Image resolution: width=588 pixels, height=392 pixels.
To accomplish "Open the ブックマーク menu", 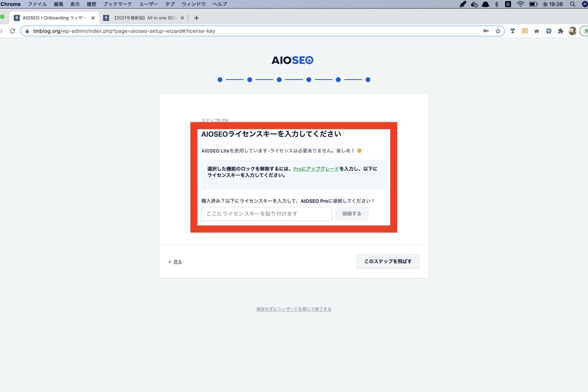I will (117, 4).
